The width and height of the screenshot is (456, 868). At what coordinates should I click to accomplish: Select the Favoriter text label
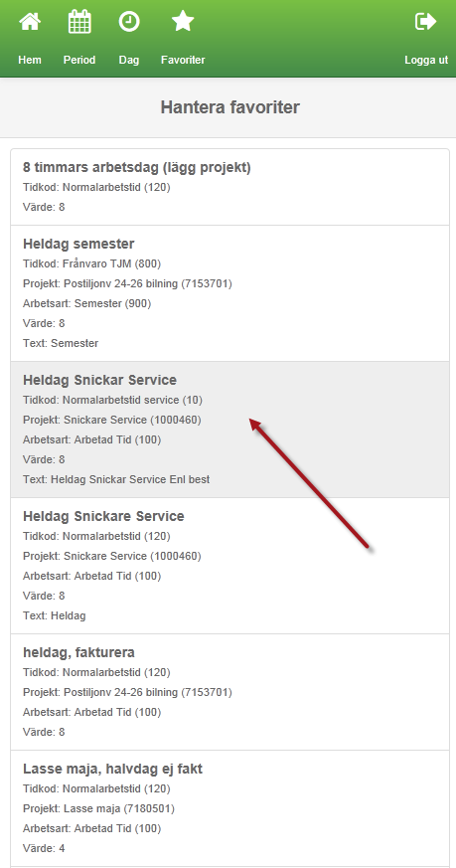click(x=183, y=60)
